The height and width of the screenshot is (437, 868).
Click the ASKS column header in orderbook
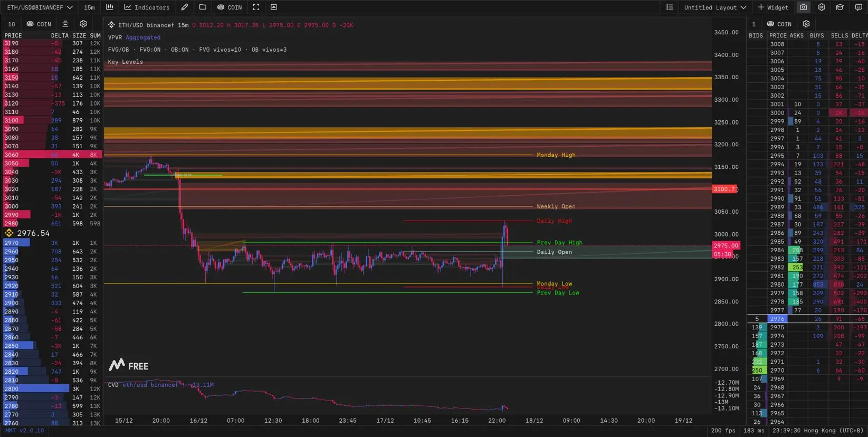[797, 35]
